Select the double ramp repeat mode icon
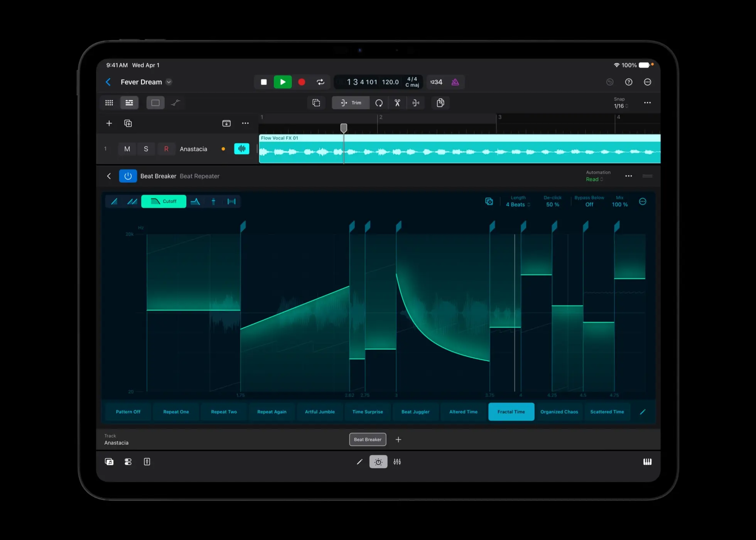 pos(132,201)
